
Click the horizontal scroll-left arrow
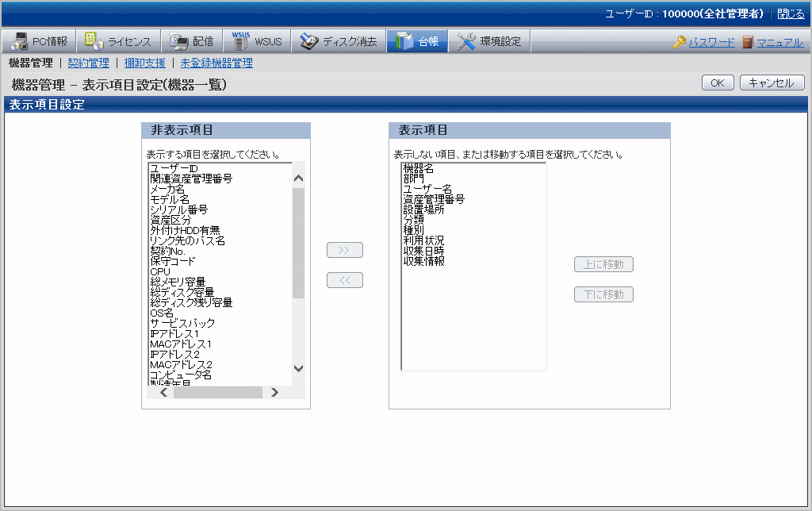(163, 392)
